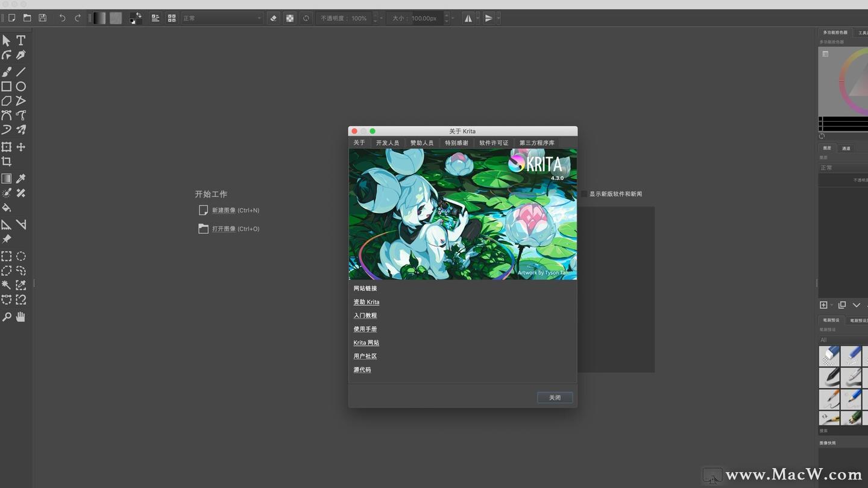868x488 pixels.
Task: Undo the last action
Action: click(x=62, y=18)
